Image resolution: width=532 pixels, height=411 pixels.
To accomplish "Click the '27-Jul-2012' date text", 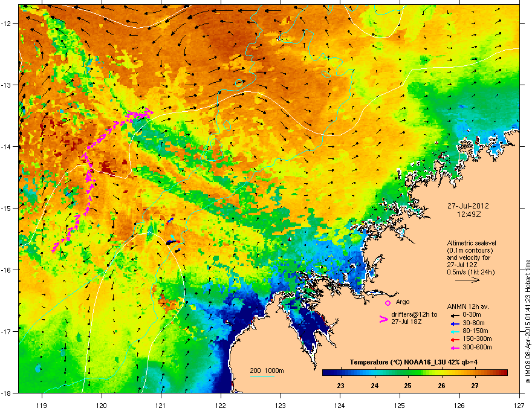I will [x=468, y=206].
